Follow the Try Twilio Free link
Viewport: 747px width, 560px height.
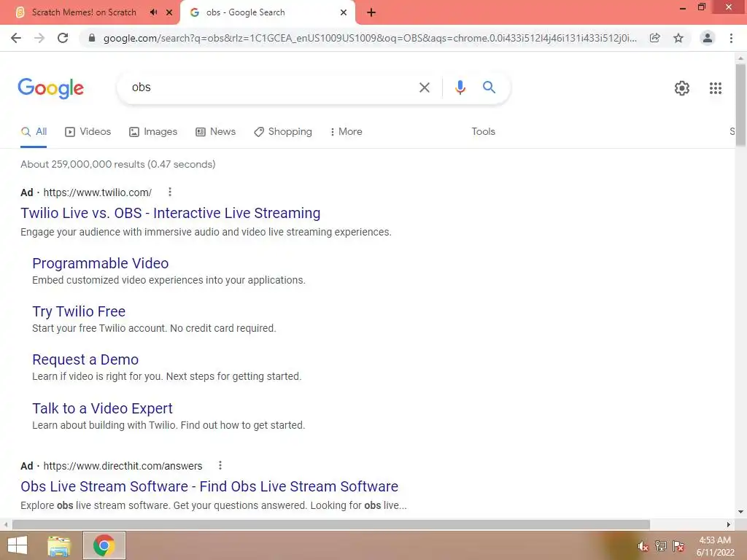[79, 311]
